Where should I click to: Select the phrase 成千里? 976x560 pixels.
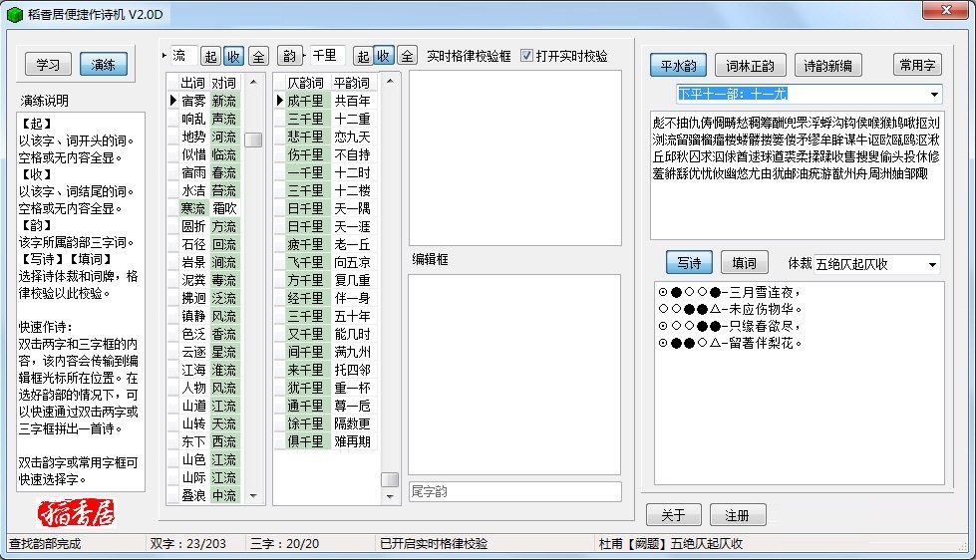tap(306, 101)
